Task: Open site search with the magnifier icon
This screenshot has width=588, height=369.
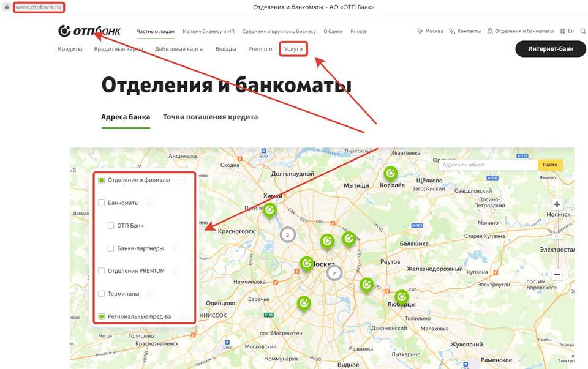Action: [x=583, y=31]
